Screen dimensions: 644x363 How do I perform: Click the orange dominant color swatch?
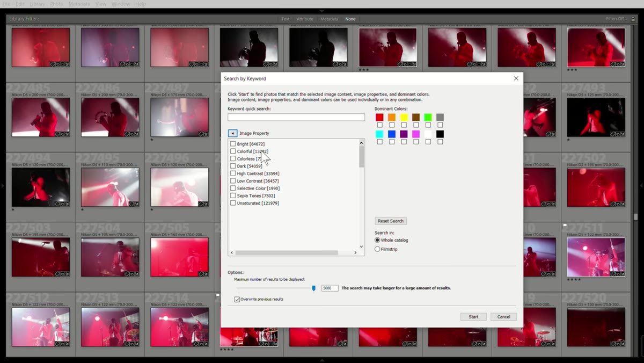click(x=392, y=117)
